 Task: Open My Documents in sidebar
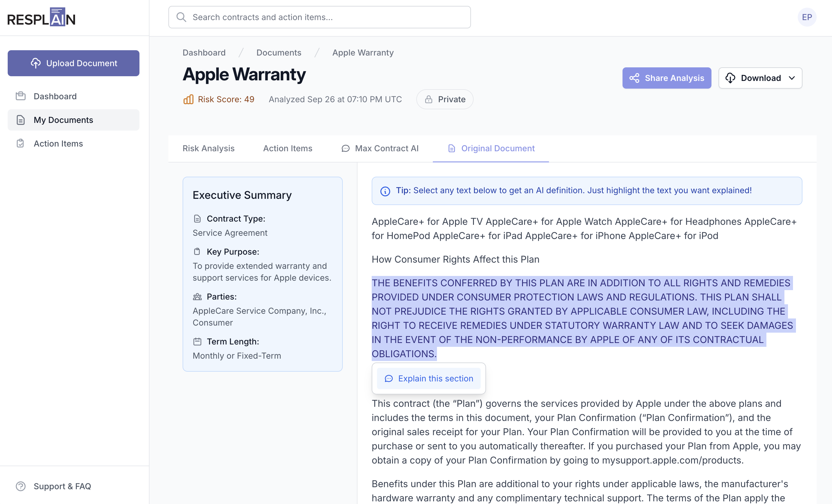[x=74, y=120]
